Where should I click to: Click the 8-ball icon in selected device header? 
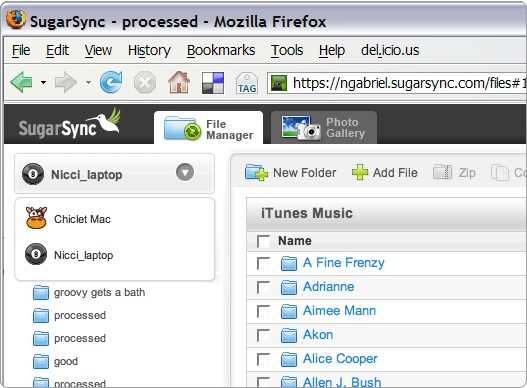click(33, 174)
